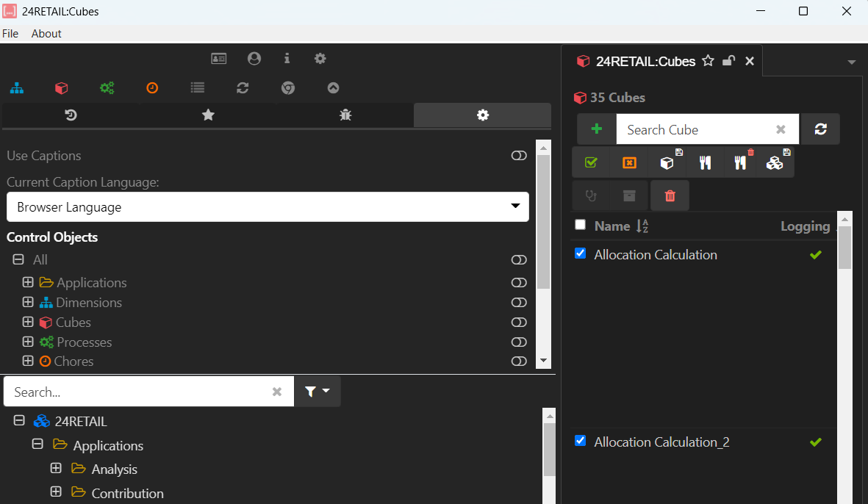This screenshot has height=504, width=868.
Task: Click the orange uncheck-all icon in cube toolbar
Action: (629, 162)
